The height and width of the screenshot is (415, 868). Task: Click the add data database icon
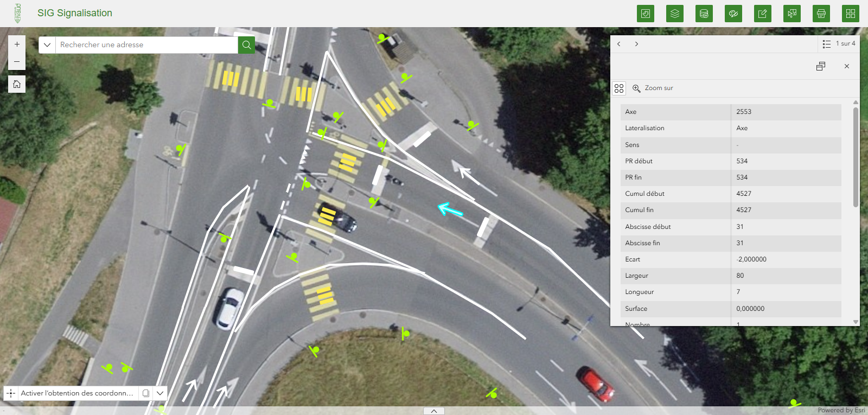[704, 14]
